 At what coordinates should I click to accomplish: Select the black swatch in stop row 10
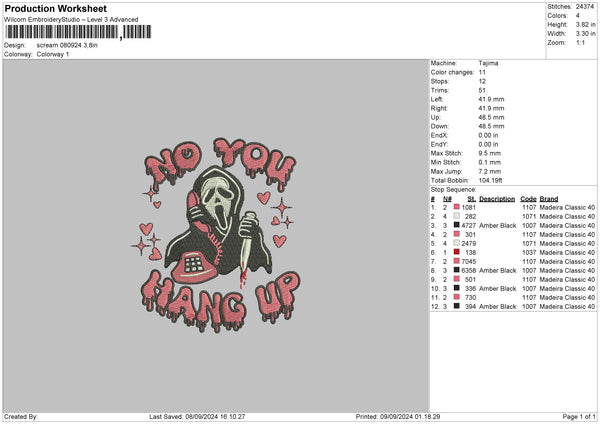click(x=457, y=288)
